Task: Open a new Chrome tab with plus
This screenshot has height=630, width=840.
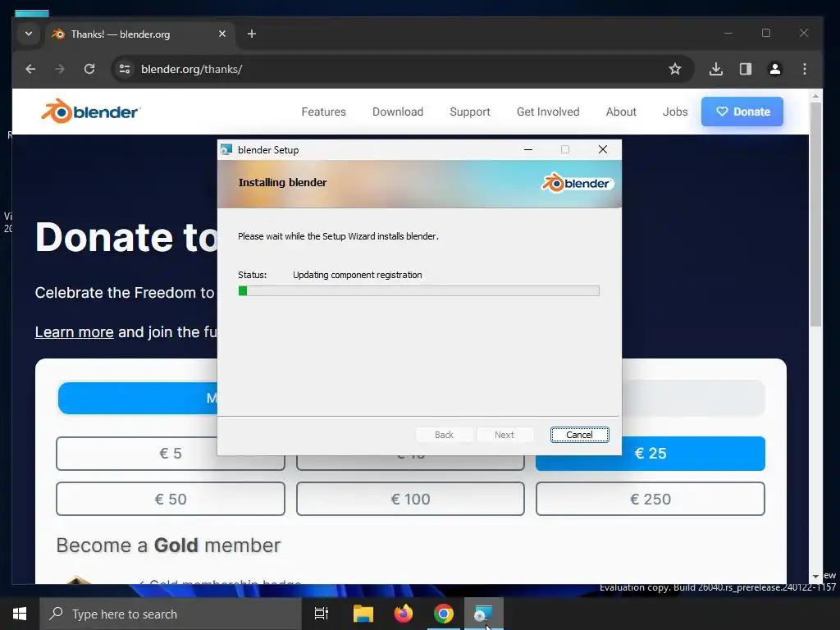Action: pos(252,34)
